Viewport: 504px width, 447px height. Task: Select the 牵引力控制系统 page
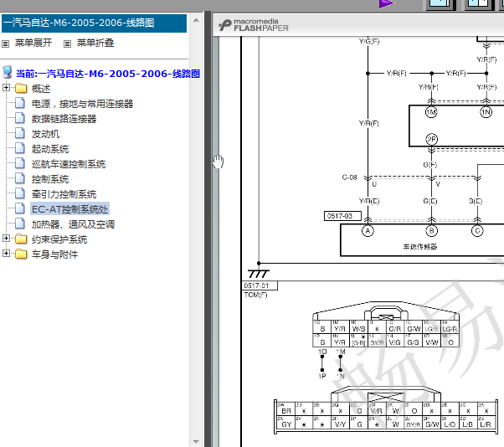64,194
